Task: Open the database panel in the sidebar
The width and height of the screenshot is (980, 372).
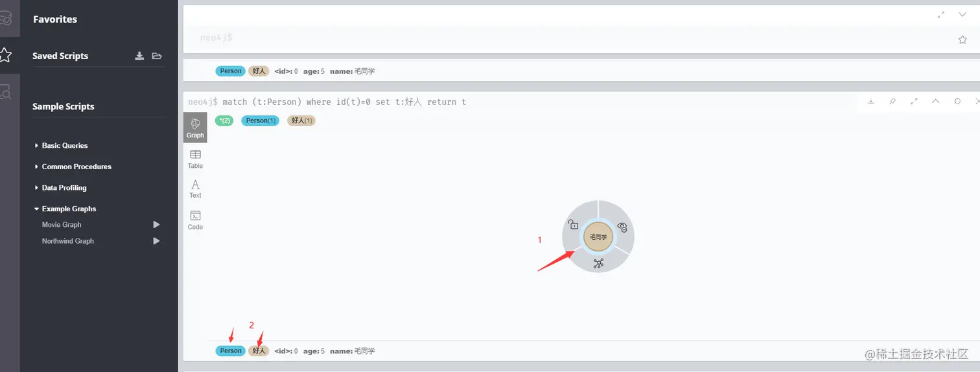Action: tap(6, 18)
